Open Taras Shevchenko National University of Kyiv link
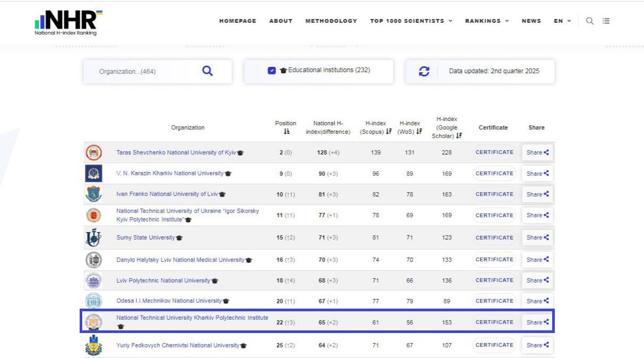The width and height of the screenshot is (644, 358). coord(176,152)
